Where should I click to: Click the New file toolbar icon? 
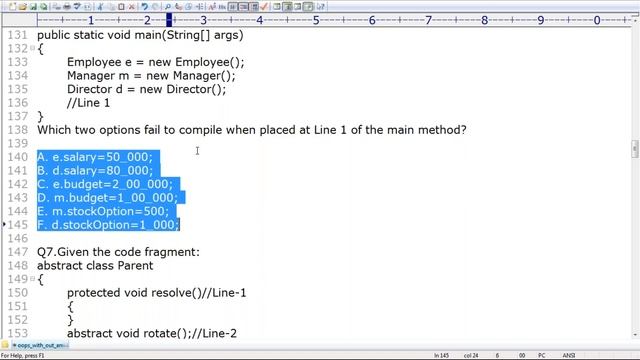pyautogui.click(x=12, y=7)
